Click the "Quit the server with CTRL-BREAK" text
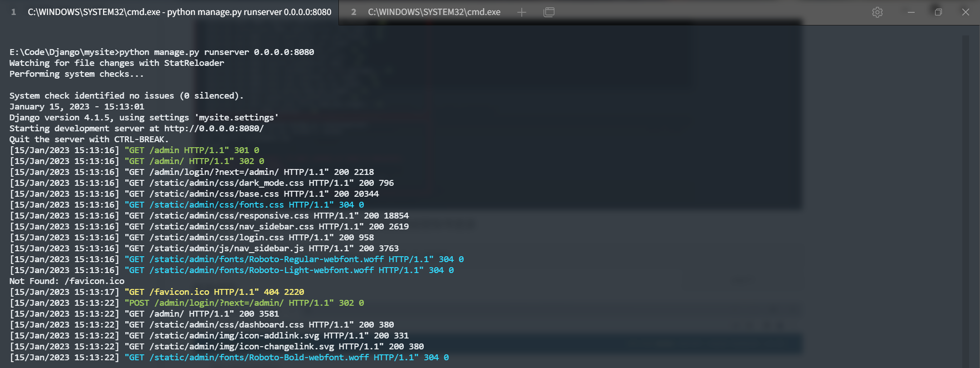Screen dimensions: 980x368 pyautogui.click(x=89, y=139)
